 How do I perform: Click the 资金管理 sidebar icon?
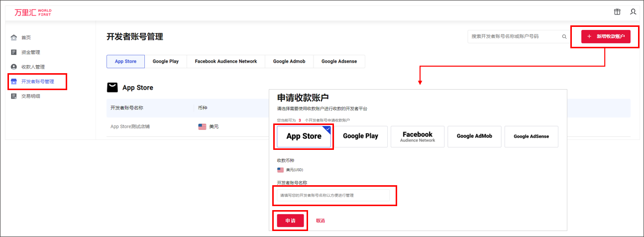tap(14, 52)
